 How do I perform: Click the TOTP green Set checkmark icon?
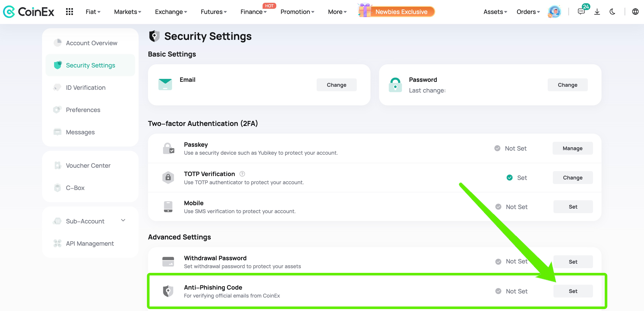pyautogui.click(x=509, y=178)
